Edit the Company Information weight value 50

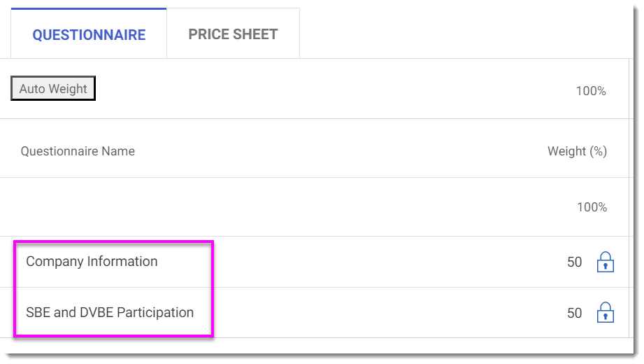pos(574,262)
